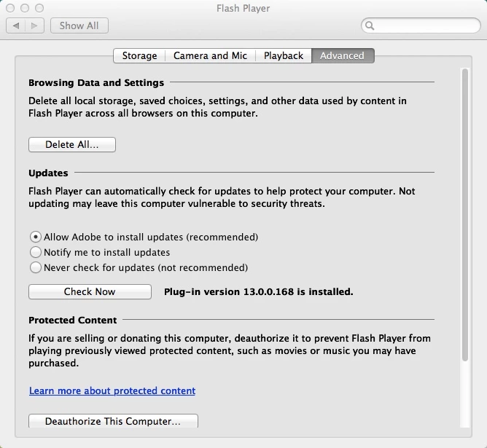Go back with the left arrow button
Image resolution: width=487 pixels, height=448 pixels.
coord(16,25)
